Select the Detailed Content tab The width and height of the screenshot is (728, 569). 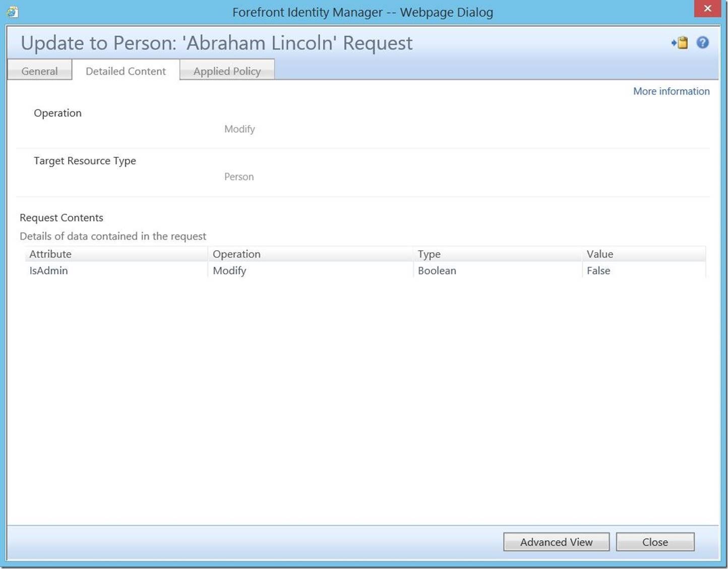pyautogui.click(x=126, y=71)
